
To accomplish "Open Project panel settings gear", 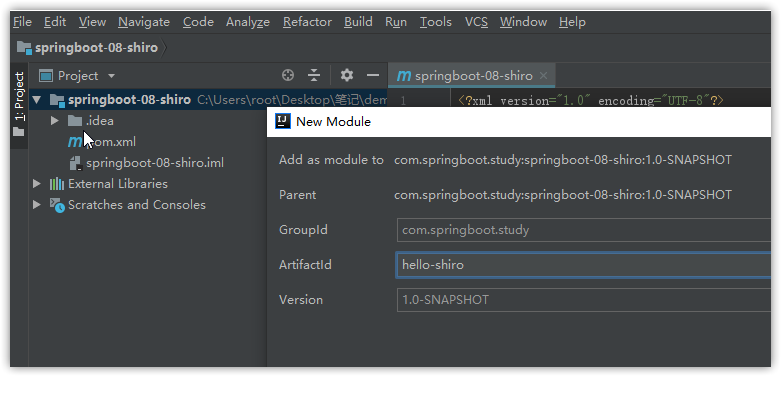I will (347, 75).
